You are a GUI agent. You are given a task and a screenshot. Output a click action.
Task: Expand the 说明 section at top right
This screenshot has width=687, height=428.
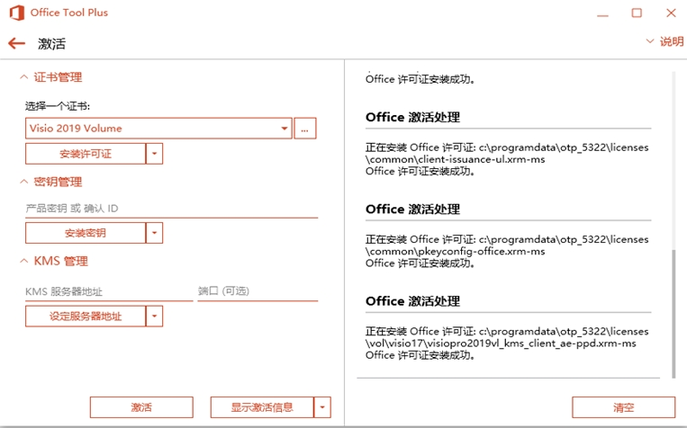(x=665, y=41)
